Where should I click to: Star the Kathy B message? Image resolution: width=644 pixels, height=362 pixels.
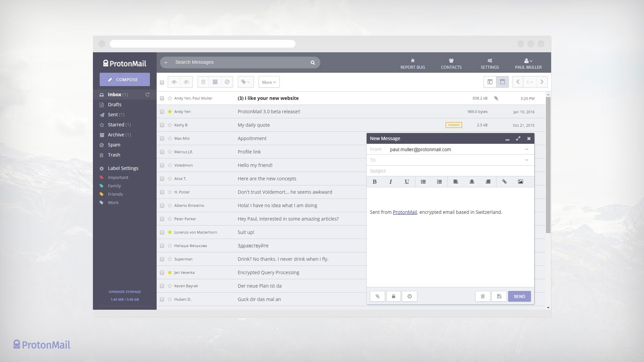170,125
